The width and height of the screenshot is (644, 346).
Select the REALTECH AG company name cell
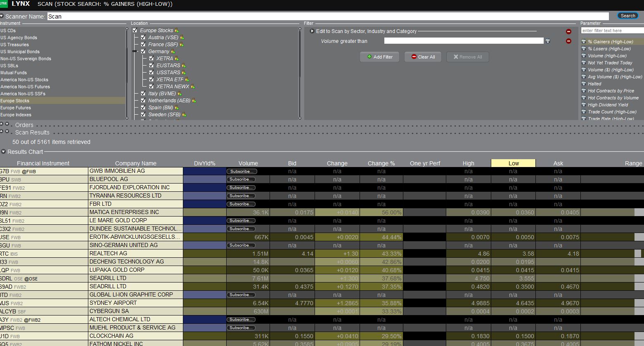tap(136, 254)
